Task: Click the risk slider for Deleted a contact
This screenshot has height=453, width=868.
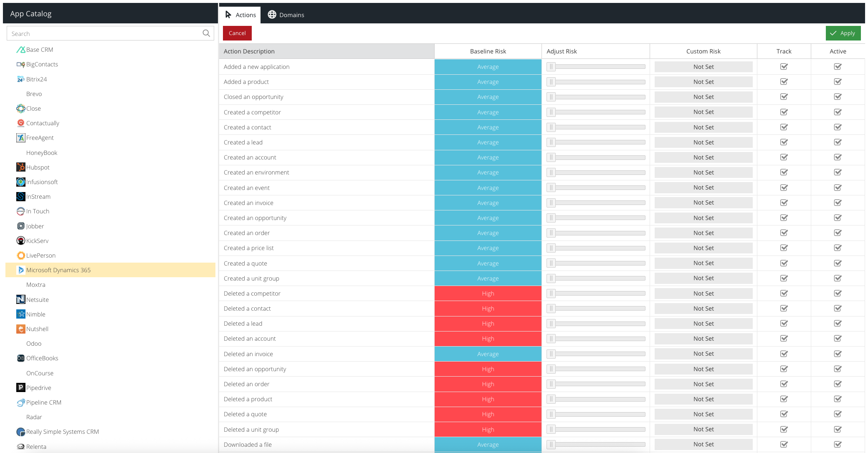Action: pos(596,309)
